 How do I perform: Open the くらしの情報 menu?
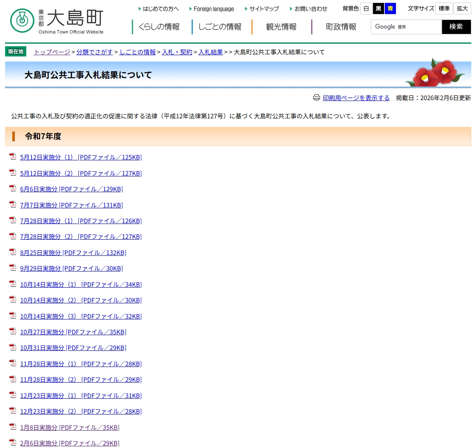pos(159,27)
